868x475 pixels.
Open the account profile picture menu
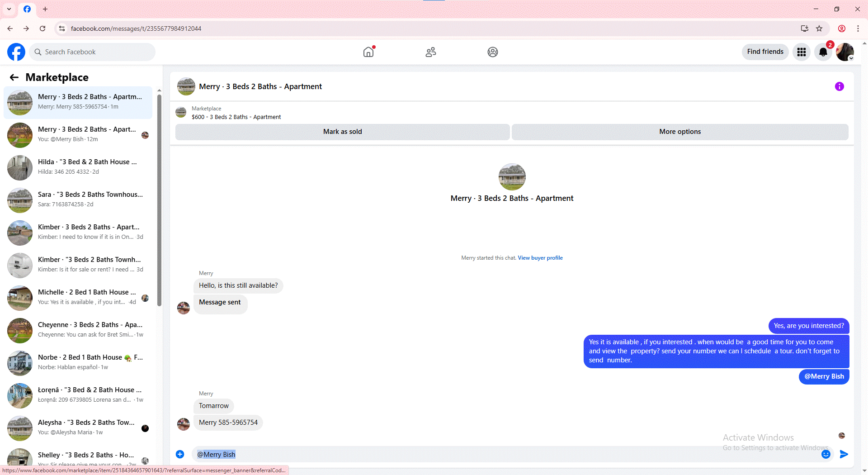tap(845, 52)
